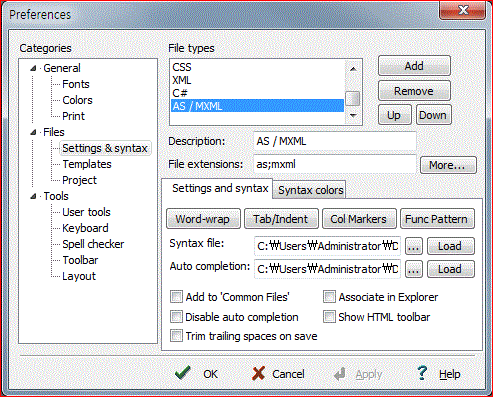Enable Show HTML toolbar option
Screen dimensions: 493x397
(329, 317)
